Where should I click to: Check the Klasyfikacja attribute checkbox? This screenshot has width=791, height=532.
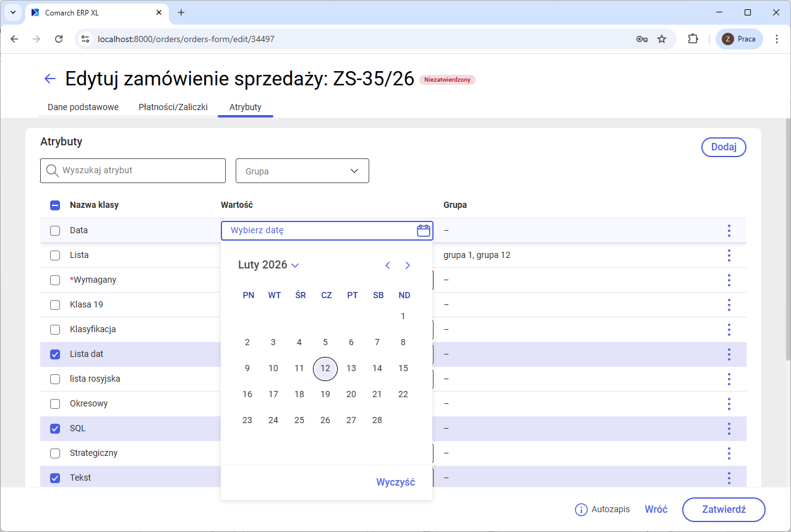[x=55, y=329]
